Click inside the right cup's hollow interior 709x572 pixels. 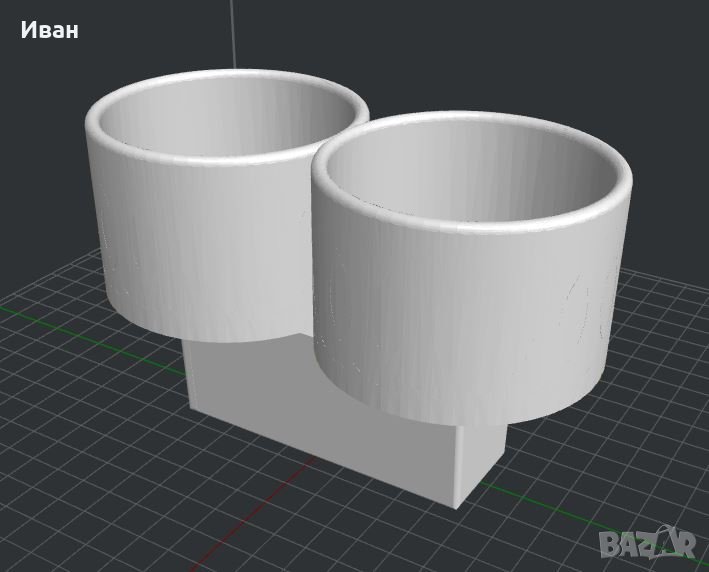click(470, 170)
